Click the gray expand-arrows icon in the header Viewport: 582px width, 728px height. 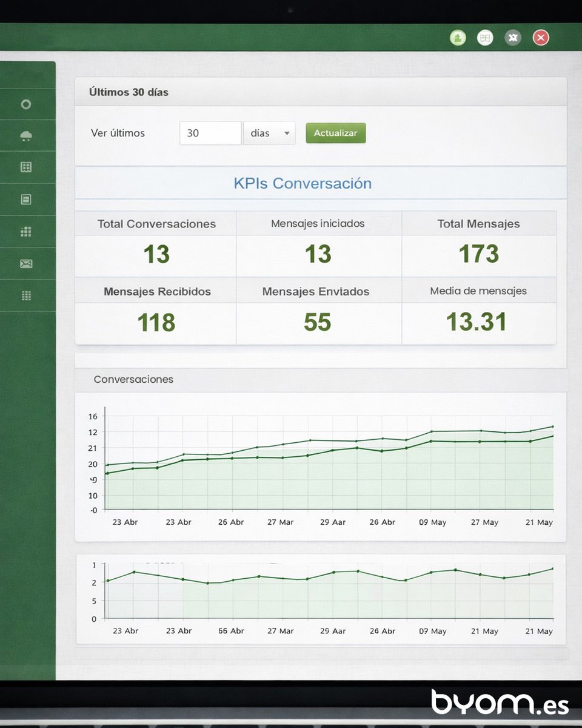click(513, 38)
